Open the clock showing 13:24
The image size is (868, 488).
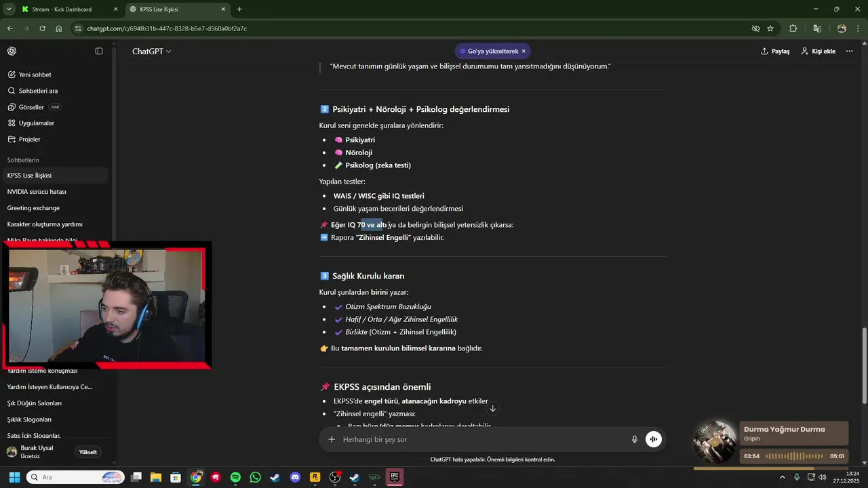tap(847, 478)
